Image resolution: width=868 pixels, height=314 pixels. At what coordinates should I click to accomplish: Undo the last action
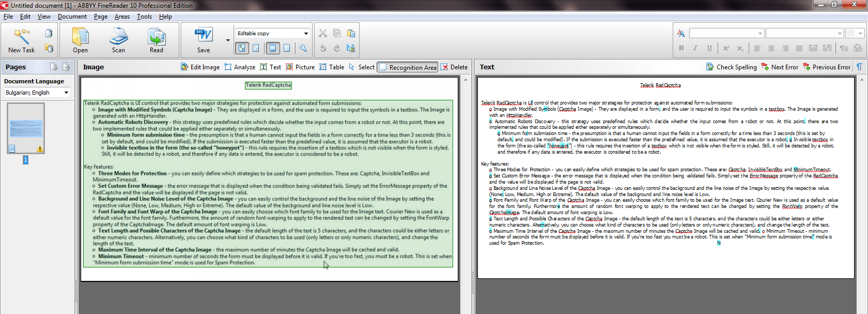tap(323, 48)
